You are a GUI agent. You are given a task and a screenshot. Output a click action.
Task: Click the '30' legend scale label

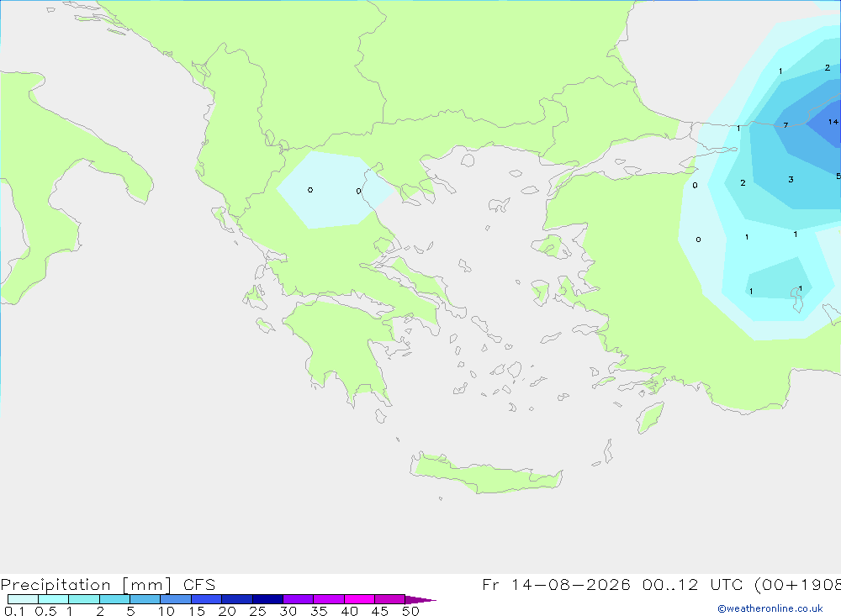[x=288, y=611]
